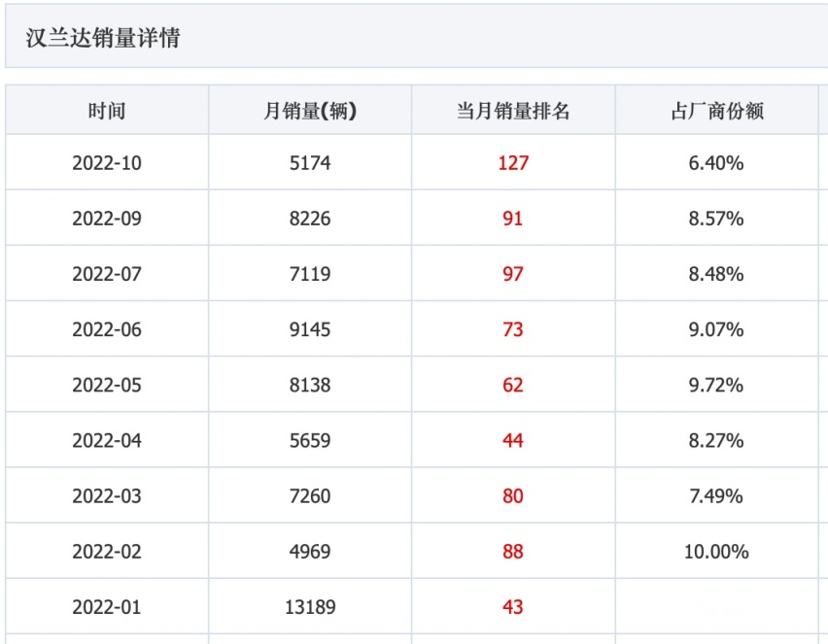Click the 占厂商份额 column header

point(716,111)
